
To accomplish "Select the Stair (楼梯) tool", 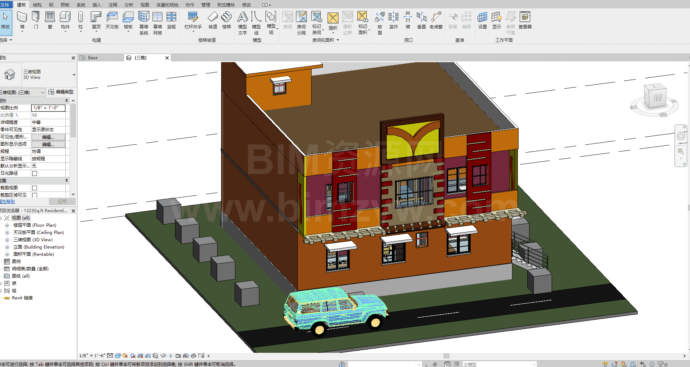I will tap(227, 20).
